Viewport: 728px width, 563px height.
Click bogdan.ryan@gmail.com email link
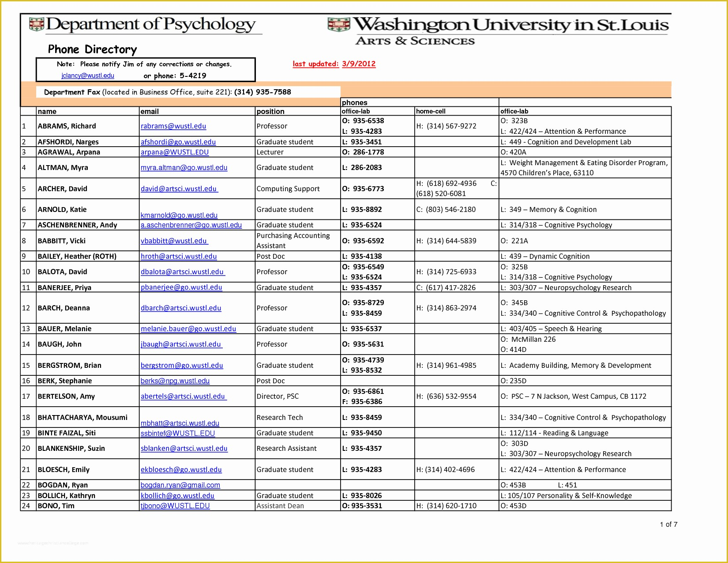tap(180, 485)
